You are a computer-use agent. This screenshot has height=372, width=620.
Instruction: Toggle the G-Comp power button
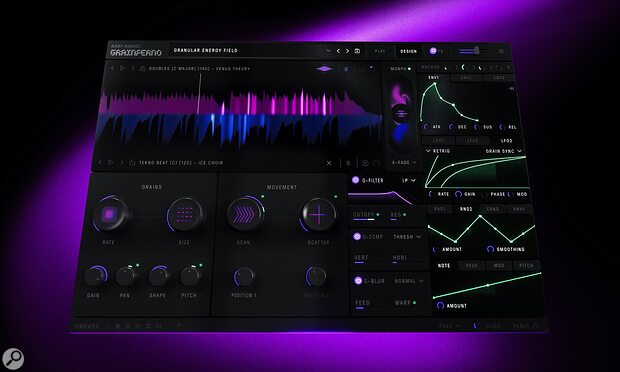pos(357,236)
